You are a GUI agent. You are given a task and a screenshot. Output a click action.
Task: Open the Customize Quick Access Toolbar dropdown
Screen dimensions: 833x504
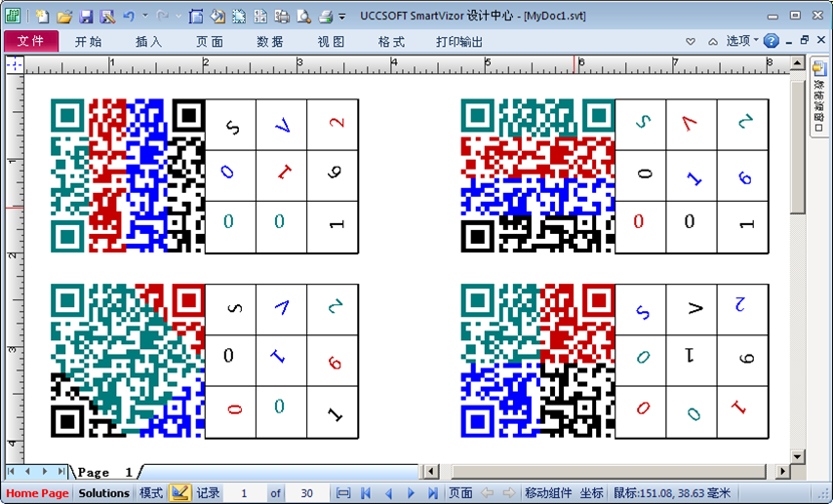tap(342, 17)
